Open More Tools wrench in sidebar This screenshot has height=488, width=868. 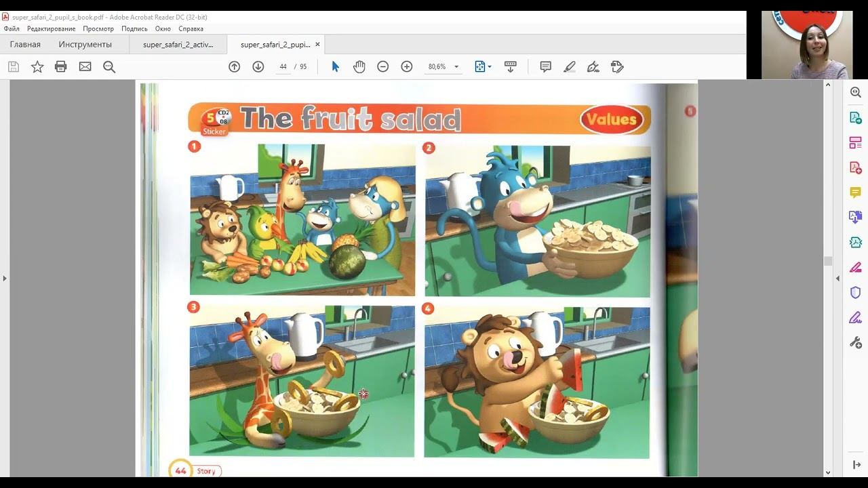point(856,342)
